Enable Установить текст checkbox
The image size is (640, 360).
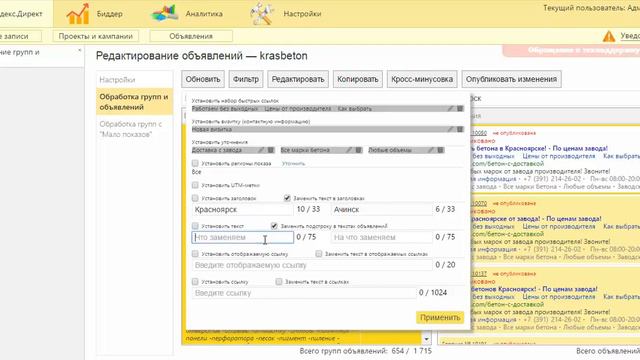(195, 226)
